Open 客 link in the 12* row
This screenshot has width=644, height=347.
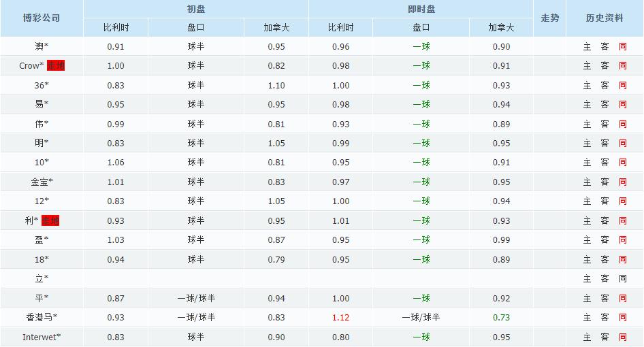[x=605, y=201]
